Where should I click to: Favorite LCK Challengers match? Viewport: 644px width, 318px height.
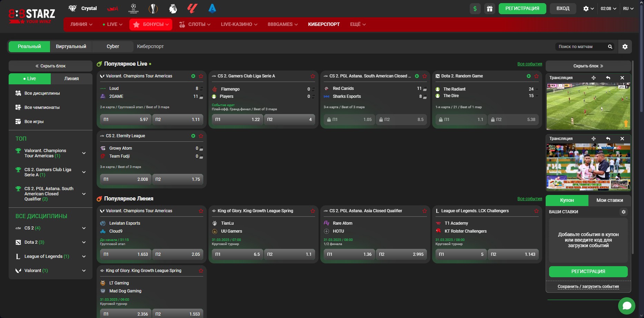[536, 211]
